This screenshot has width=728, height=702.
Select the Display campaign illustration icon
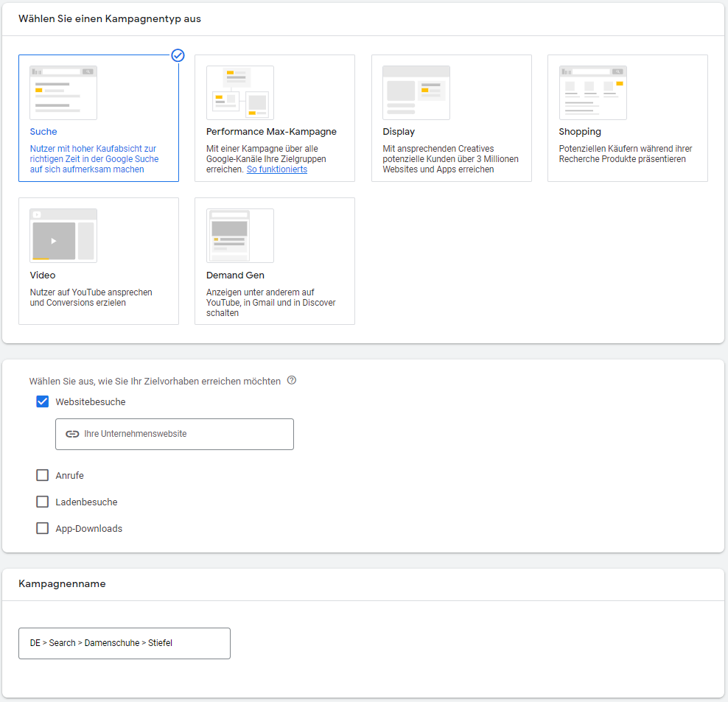pos(416,93)
